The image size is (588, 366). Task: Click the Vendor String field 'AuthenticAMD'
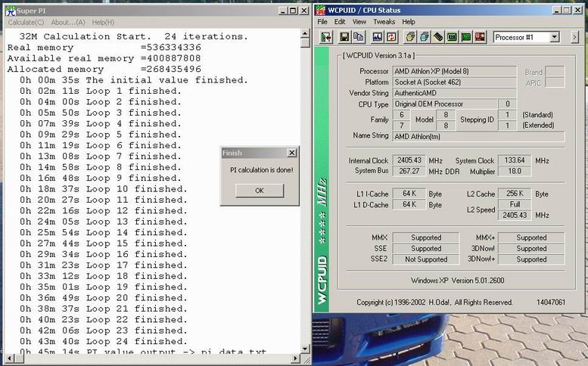coord(454,93)
